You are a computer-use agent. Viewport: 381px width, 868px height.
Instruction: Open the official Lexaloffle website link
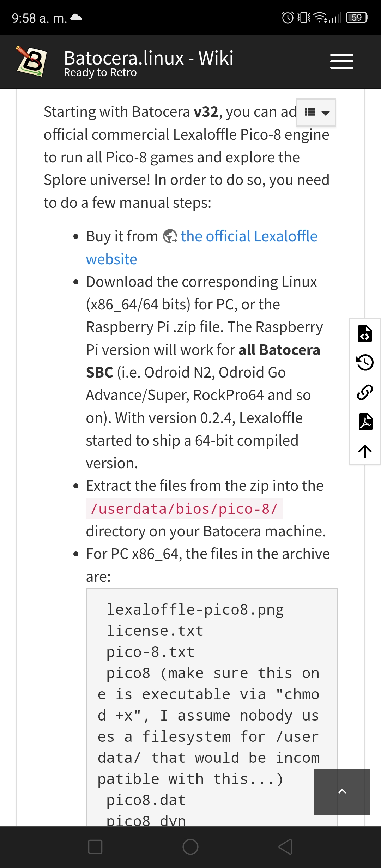tap(201, 247)
